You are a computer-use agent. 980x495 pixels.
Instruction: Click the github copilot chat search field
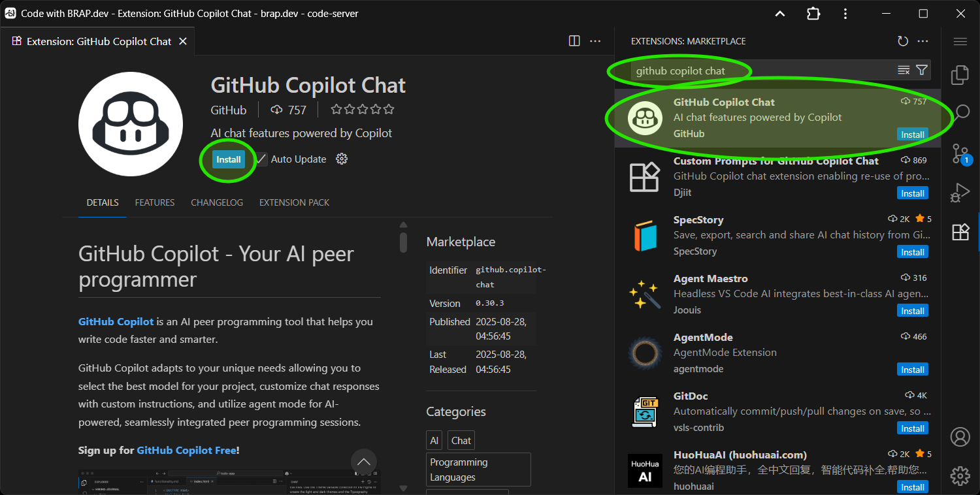(x=679, y=69)
